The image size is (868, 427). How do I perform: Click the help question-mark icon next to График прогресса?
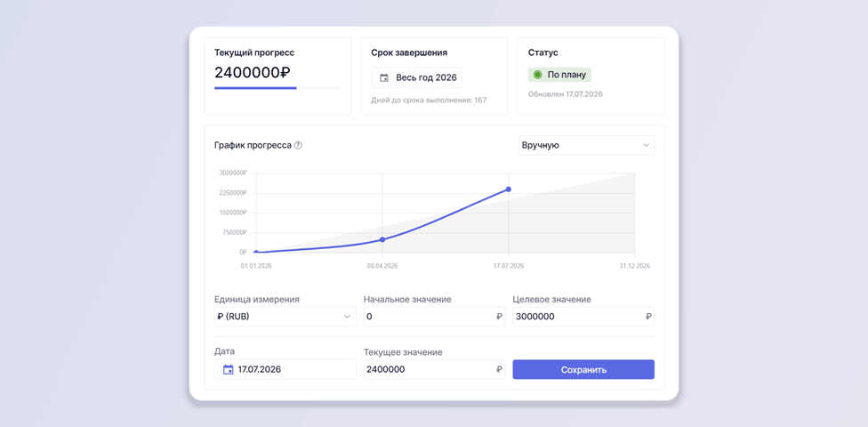(298, 146)
